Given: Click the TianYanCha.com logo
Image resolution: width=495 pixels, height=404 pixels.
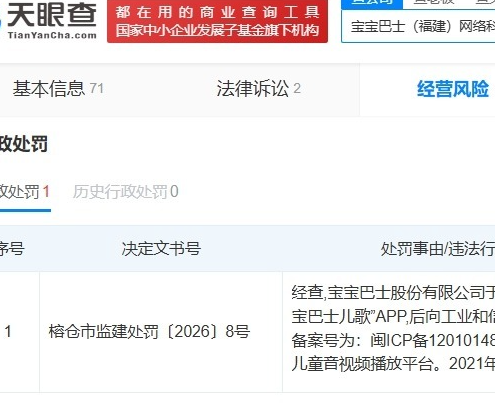Looking at the screenshot, I should (x=49, y=20).
